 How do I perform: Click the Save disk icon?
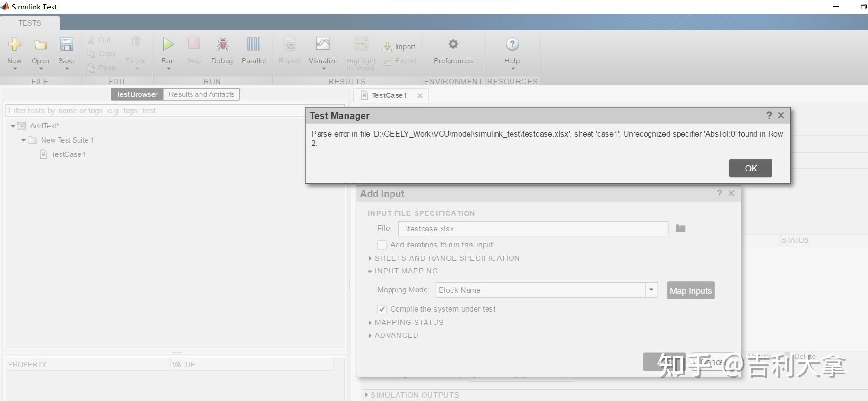(66, 44)
